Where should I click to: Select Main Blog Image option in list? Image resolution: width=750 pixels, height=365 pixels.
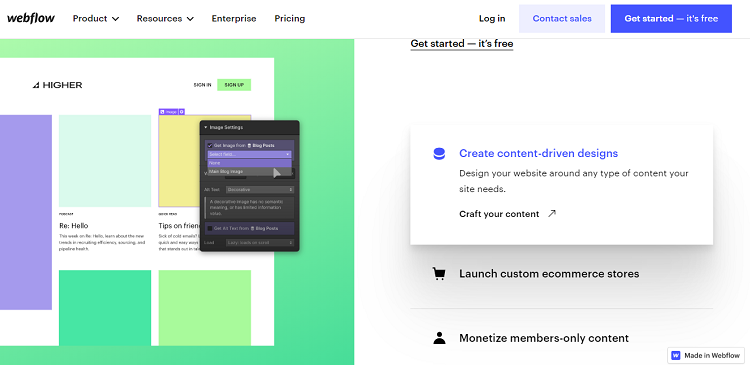pyautogui.click(x=226, y=171)
